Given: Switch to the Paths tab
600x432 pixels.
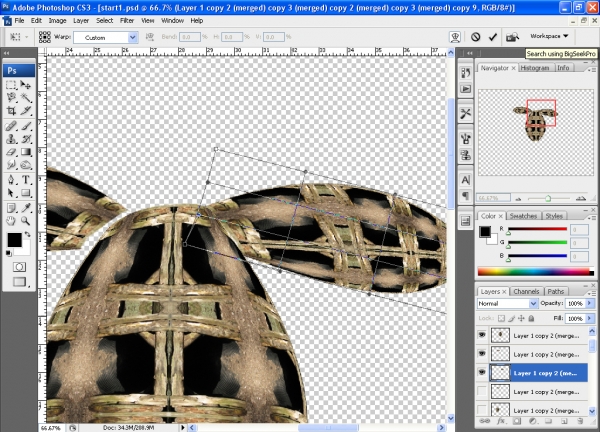Looking at the screenshot, I should 556,292.
